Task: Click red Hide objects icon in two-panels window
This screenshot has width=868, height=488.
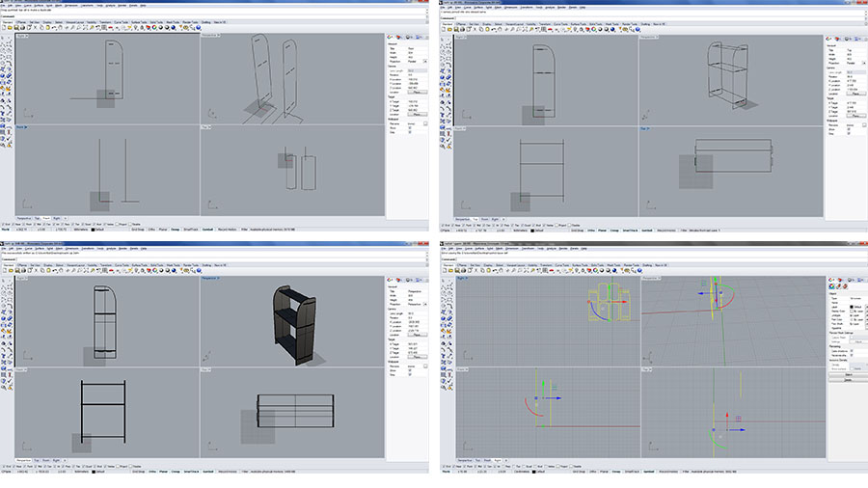Action: pyautogui.click(x=110, y=28)
